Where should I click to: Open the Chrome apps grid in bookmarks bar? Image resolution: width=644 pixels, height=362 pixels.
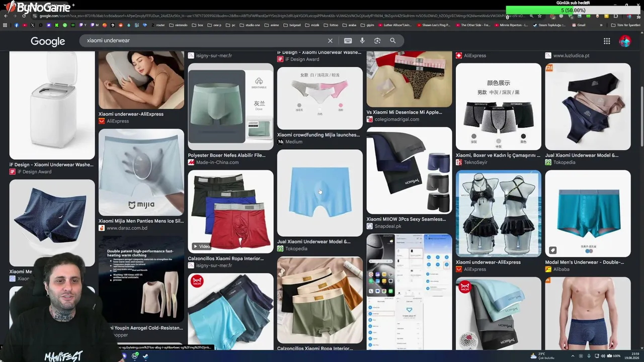5,25
